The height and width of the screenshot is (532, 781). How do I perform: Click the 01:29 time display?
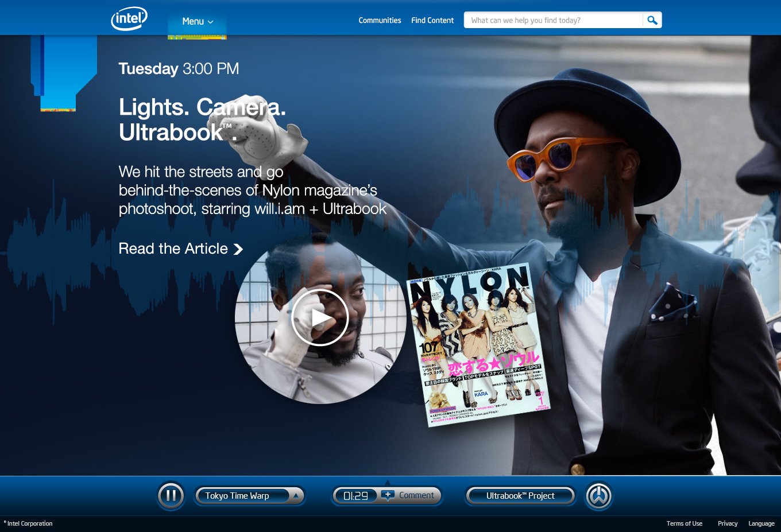pos(355,496)
